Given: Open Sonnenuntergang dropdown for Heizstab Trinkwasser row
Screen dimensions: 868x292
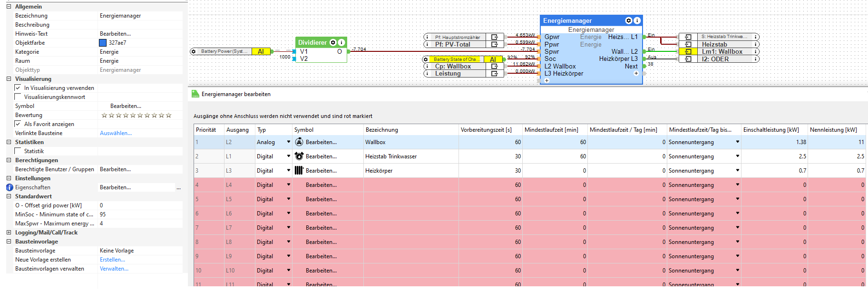Looking at the screenshot, I should [x=737, y=156].
